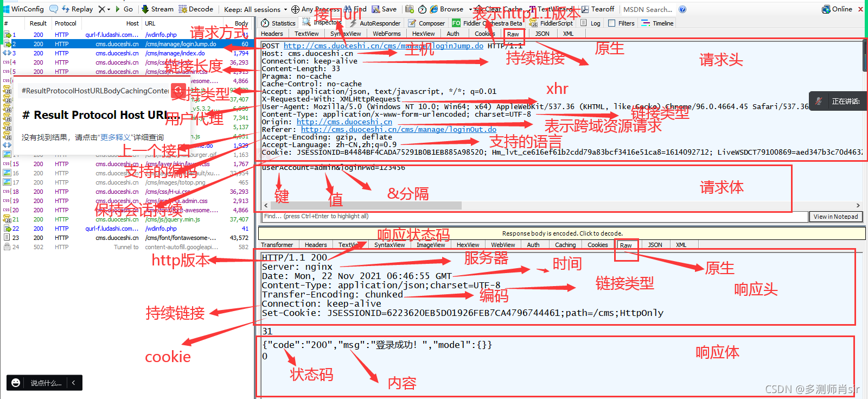Click the camera screenshot icon
The width and height of the screenshot is (868, 399).
410,9
